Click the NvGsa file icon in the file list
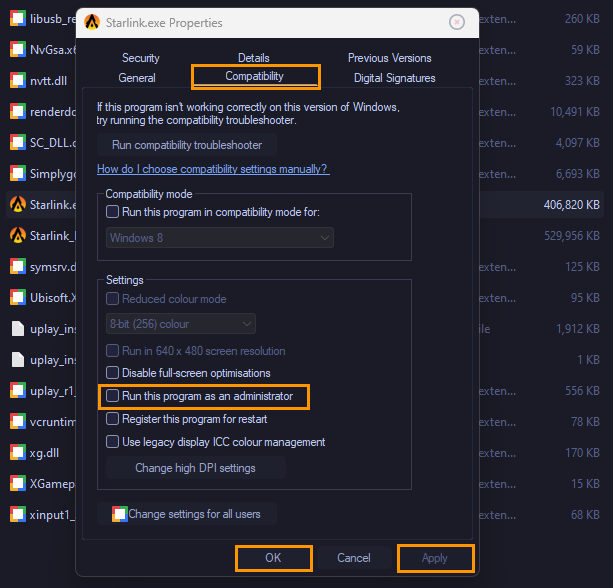The image size is (613, 588). [x=18, y=49]
